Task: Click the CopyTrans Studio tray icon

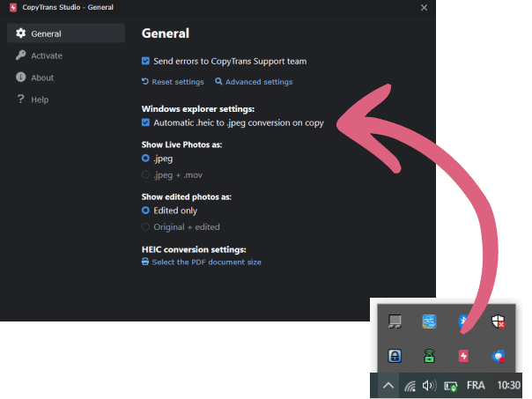Action: pyautogui.click(x=463, y=356)
